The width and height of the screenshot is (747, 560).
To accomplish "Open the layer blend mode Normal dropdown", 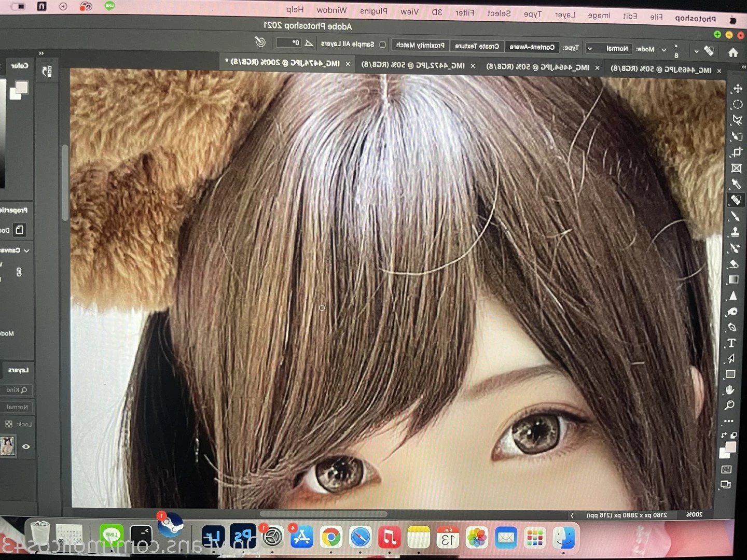I will point(17,407).
